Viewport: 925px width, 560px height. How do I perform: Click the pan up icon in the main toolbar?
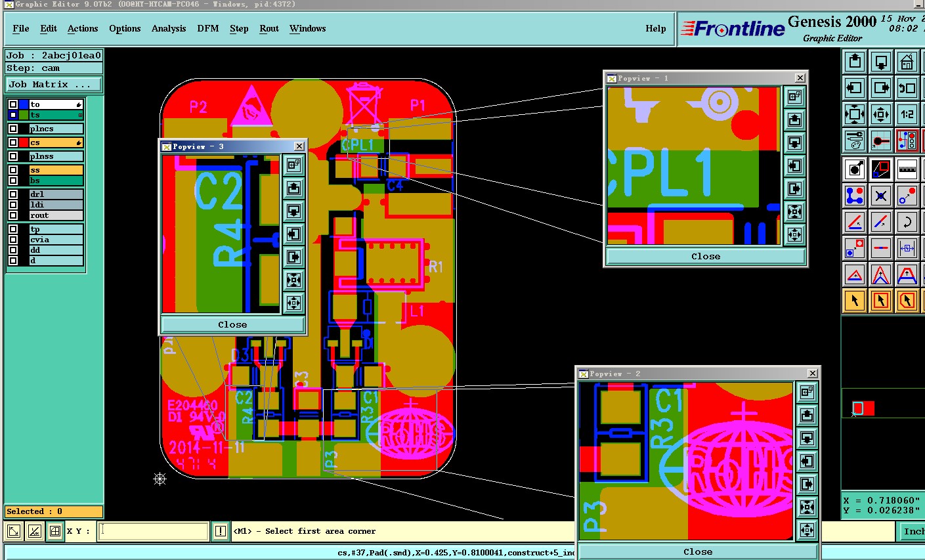tap(855, 62)
